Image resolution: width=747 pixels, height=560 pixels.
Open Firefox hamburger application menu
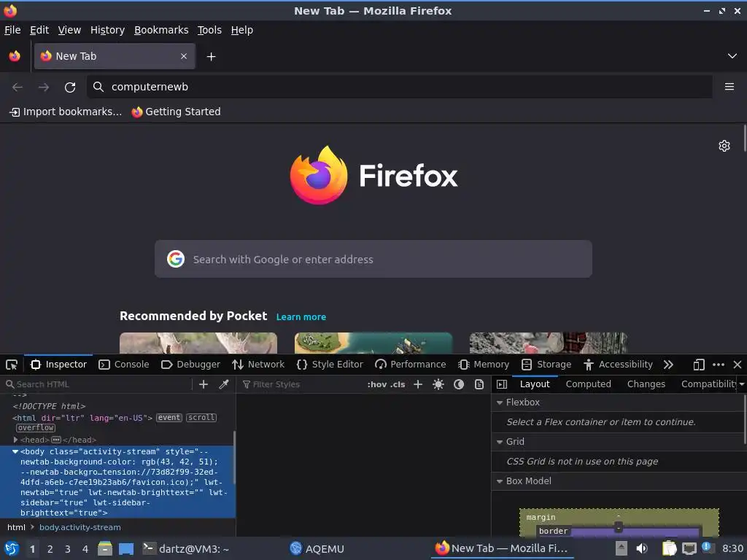pyautogui.click(x=729, y=87)
